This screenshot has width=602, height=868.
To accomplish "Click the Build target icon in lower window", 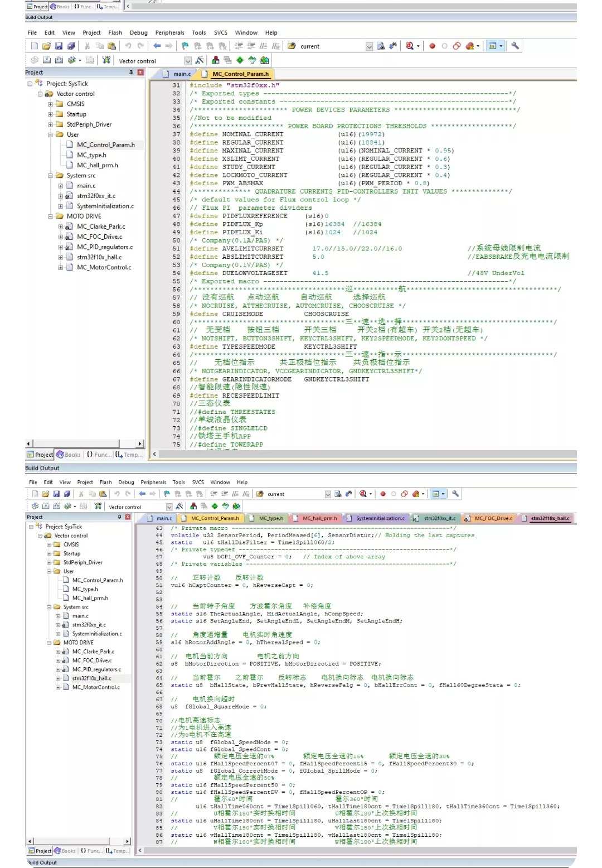I will point(46,507).
